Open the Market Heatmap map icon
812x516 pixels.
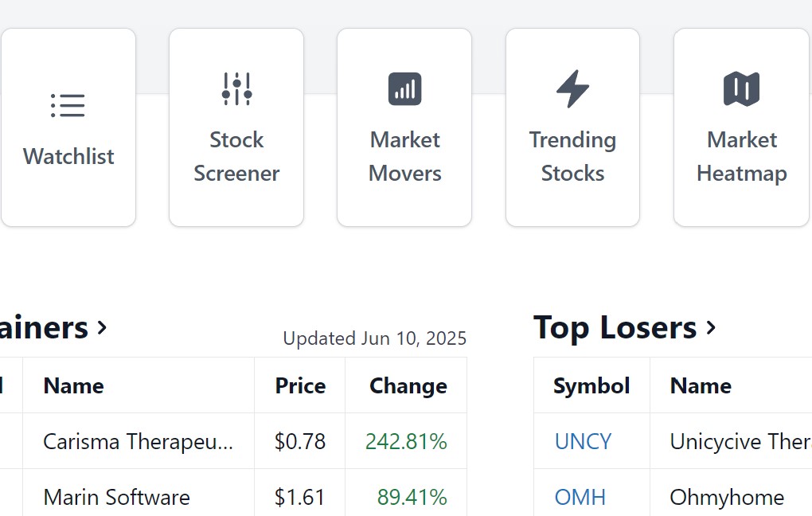tap(741, 88)
